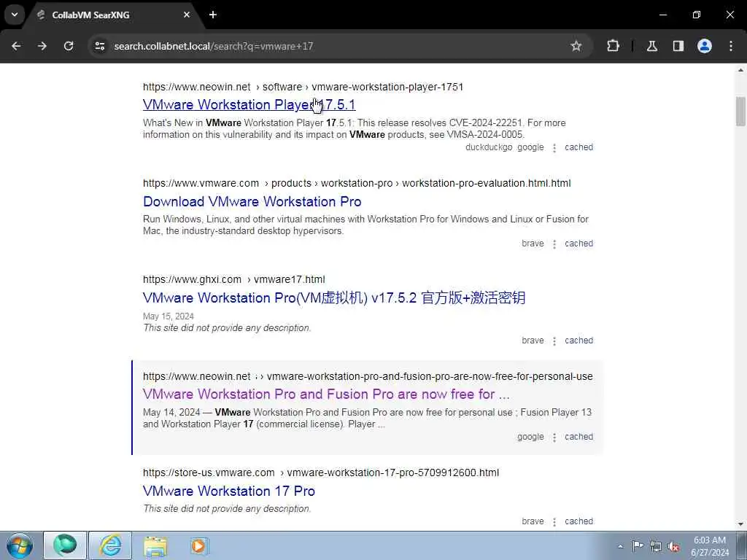Open the Windows Start menu orb
This screenshot has height=560, width=747.
(20, 545)
